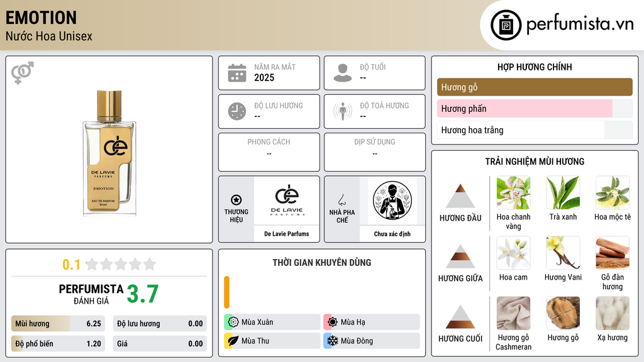Click the Hương hoa trắng accord bar
Image resolution: width=644 pixels, height=362 pixels.
pos(535,130)
